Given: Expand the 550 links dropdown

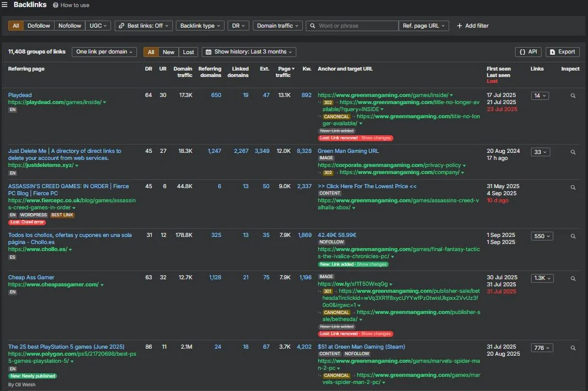Looking at the screenshot, I should pyautogui.click(x=542, y=236).
